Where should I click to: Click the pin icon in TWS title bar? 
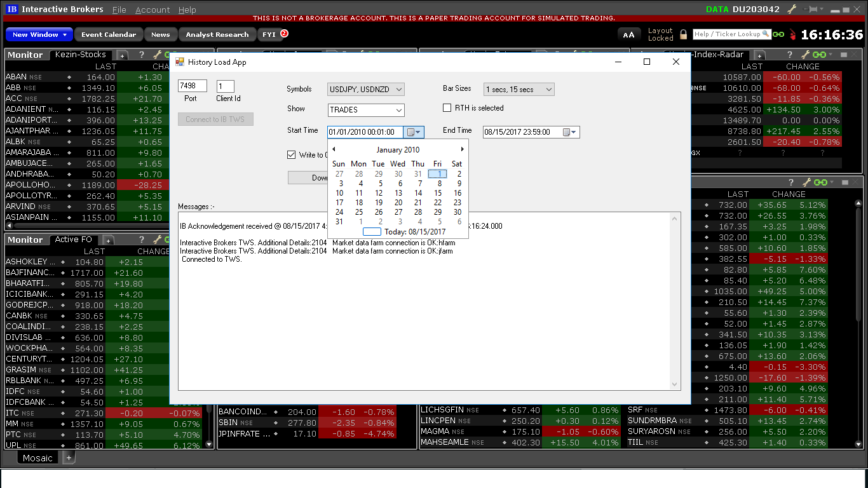(810, 10)
